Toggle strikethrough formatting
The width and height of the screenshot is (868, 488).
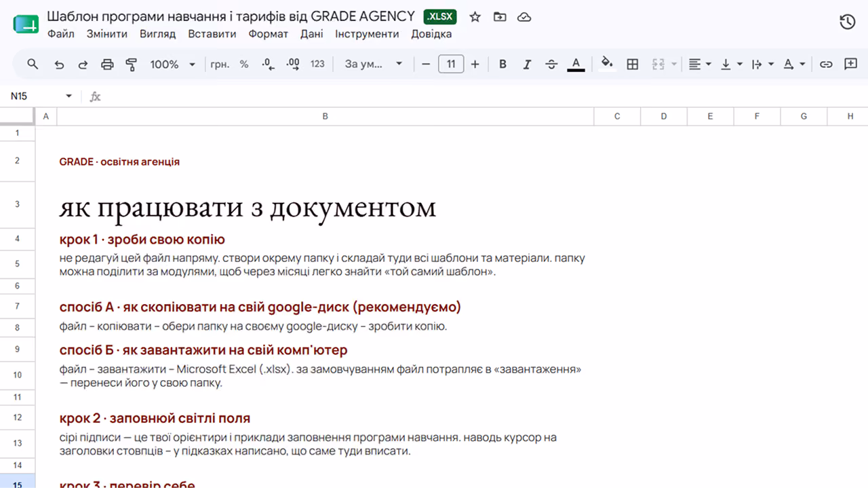coord(551,64)
